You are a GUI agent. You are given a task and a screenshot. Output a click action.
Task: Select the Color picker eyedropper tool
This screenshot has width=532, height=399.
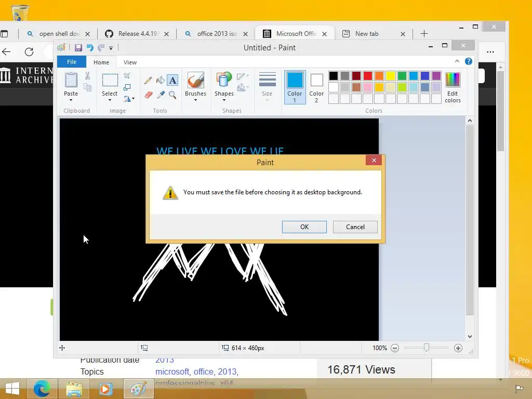point(160,95)
